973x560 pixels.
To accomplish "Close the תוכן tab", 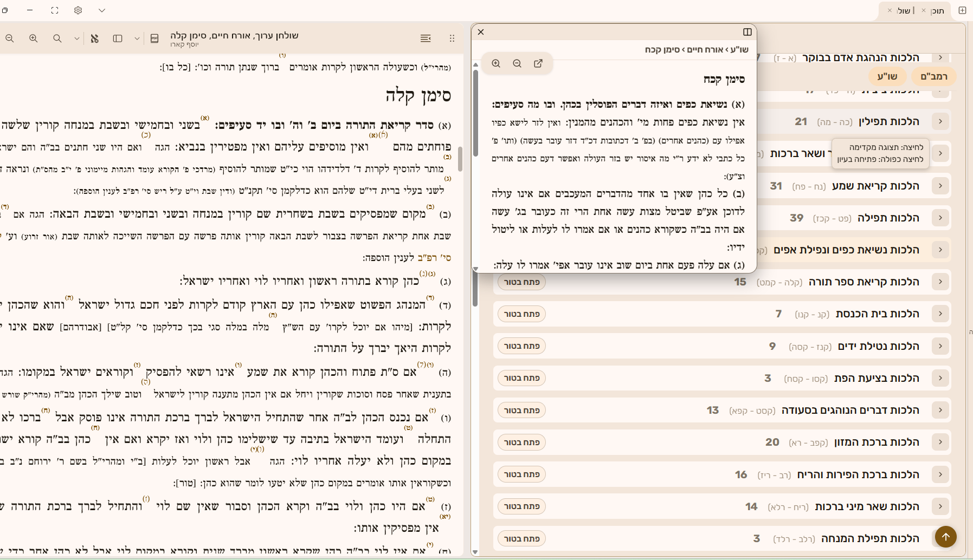I will pos(924,11).
